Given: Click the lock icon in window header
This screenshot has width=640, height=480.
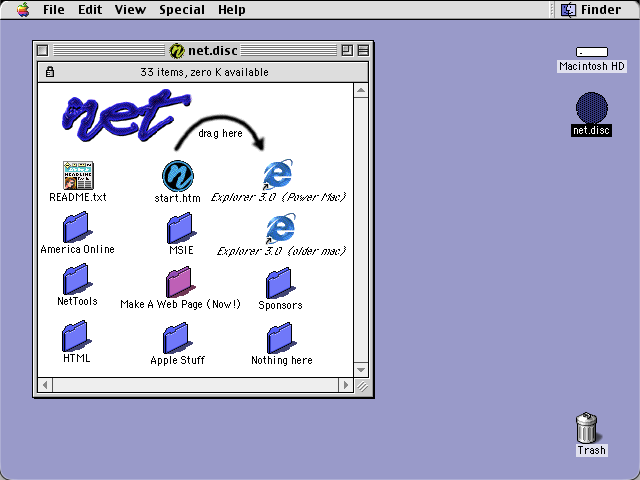Looking at the screenshot, I should pos(50,72).
